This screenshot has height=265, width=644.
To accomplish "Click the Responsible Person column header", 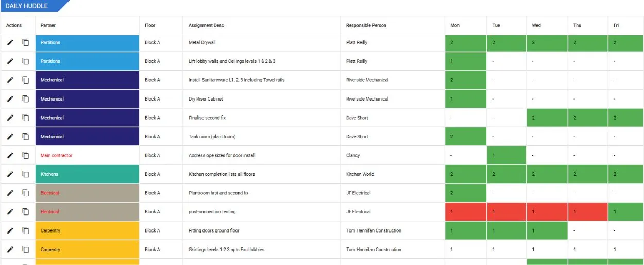I will point(366,25).
